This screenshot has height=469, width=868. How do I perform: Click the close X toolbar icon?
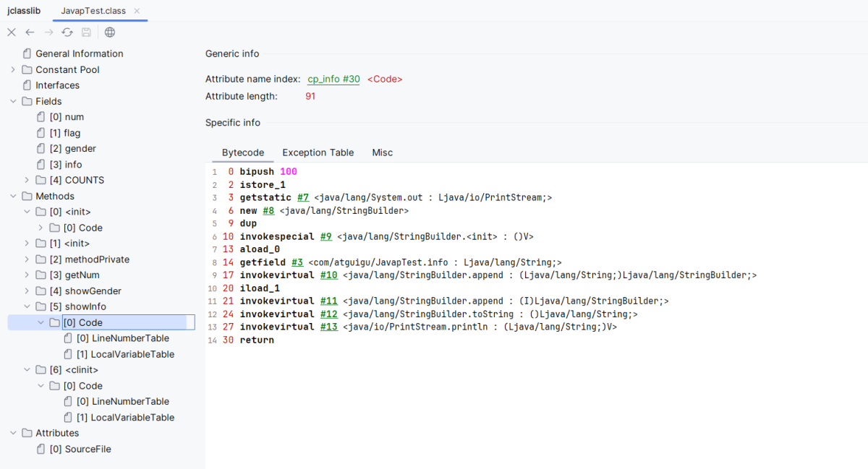pyautogui.click(x=12, y=33)
